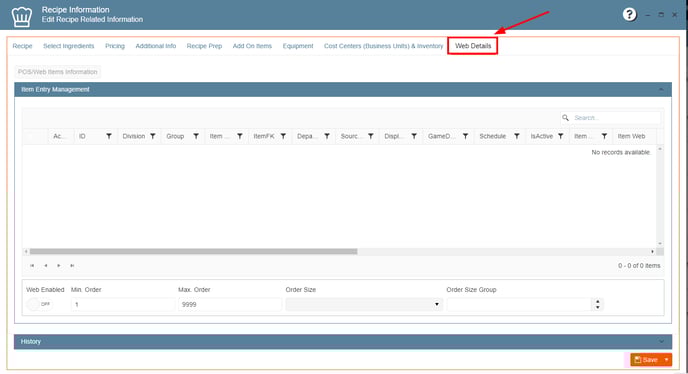Decrease the Order Size Group value
This screenshot has height=374, width=688.
[598, 307]
